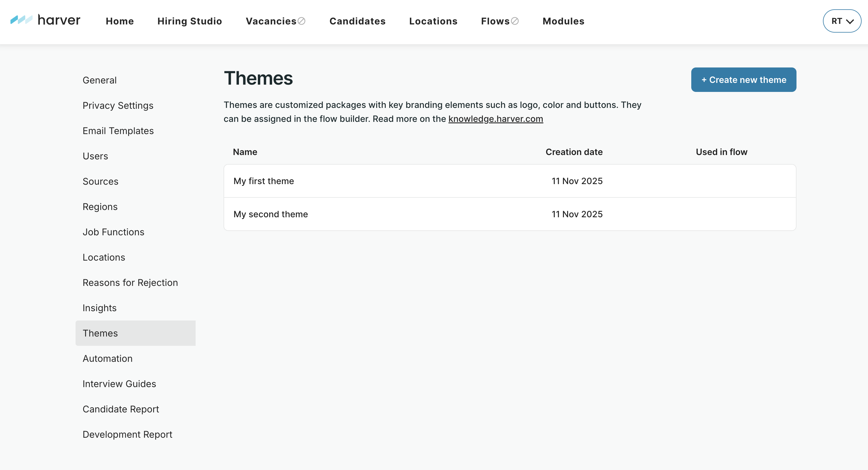868x470 pixels.
Task: Click the circle-slash icon beside Flows
Action: coord(515,21)
